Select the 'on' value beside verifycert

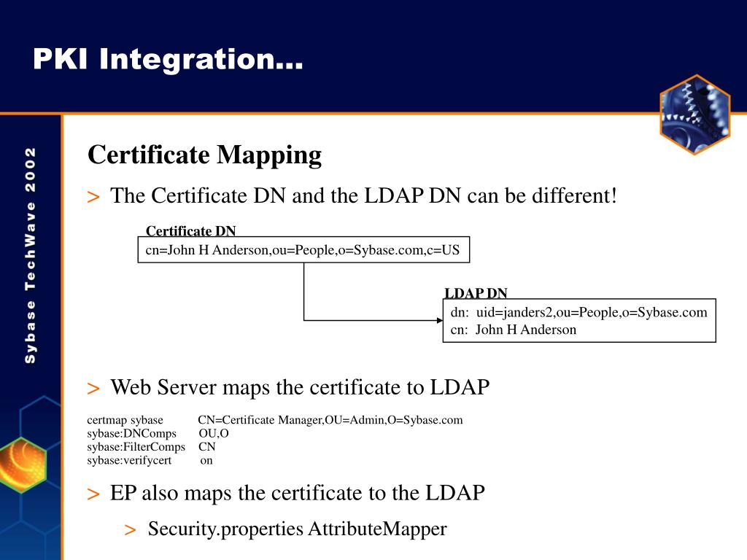(x=206, y=461)
